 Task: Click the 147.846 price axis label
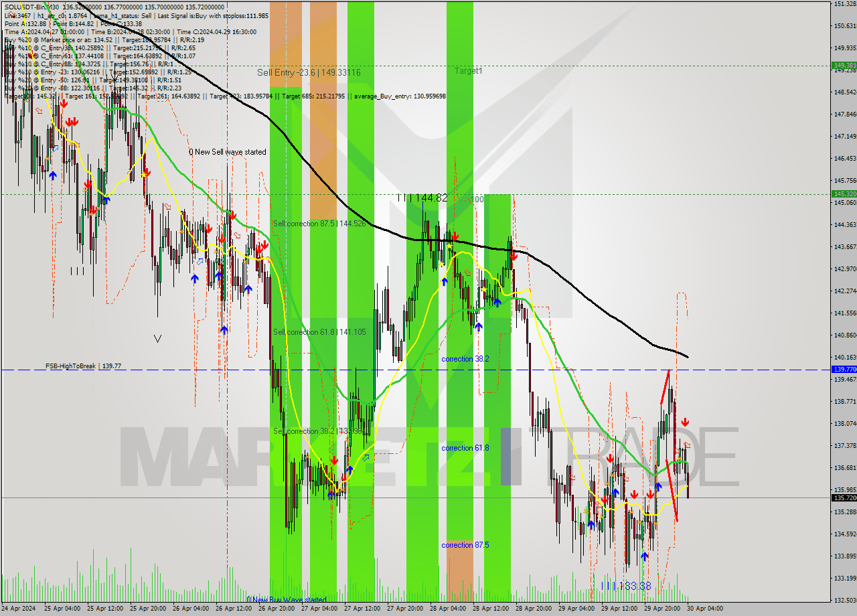pos(846,114)
